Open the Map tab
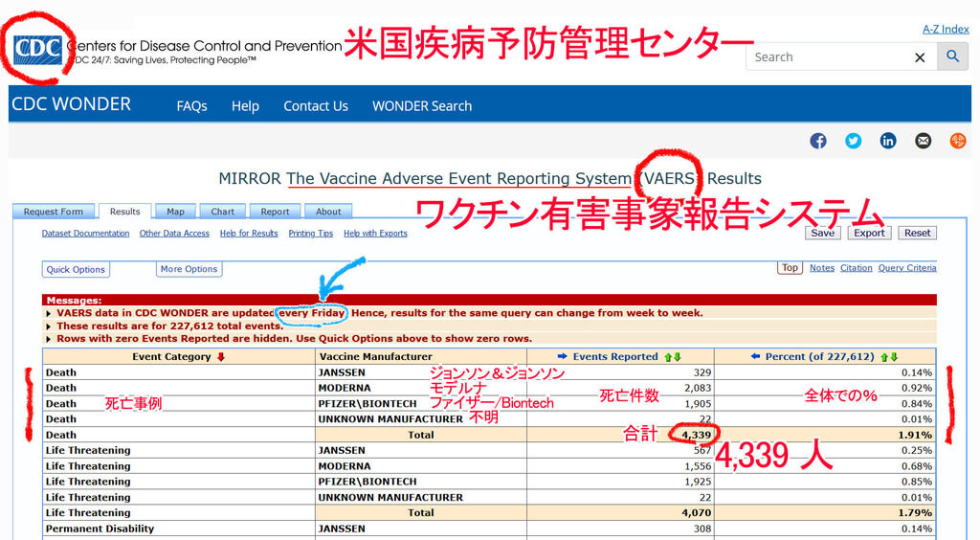980x540 pixels. pos(176,212)
